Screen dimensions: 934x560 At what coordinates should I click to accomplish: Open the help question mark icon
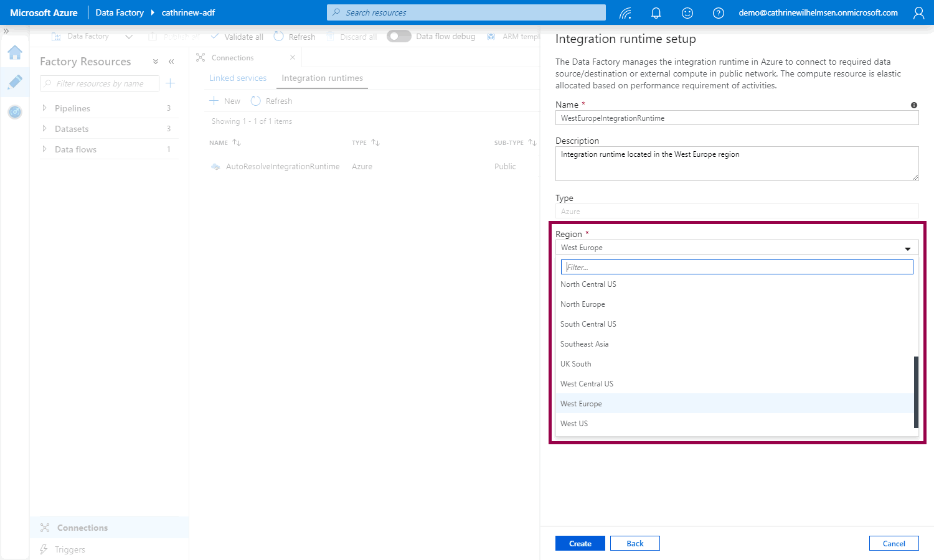pos(718,13)
